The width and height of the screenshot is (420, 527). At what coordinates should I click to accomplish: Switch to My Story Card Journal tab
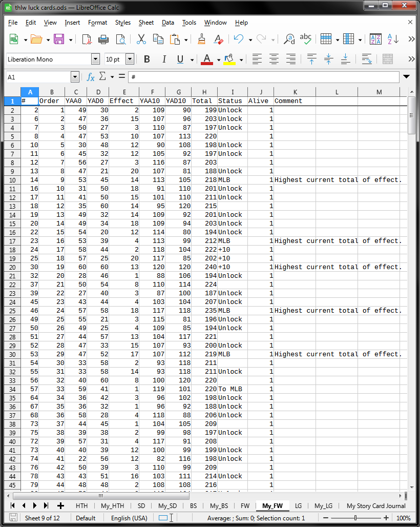(x=376, y=506)
